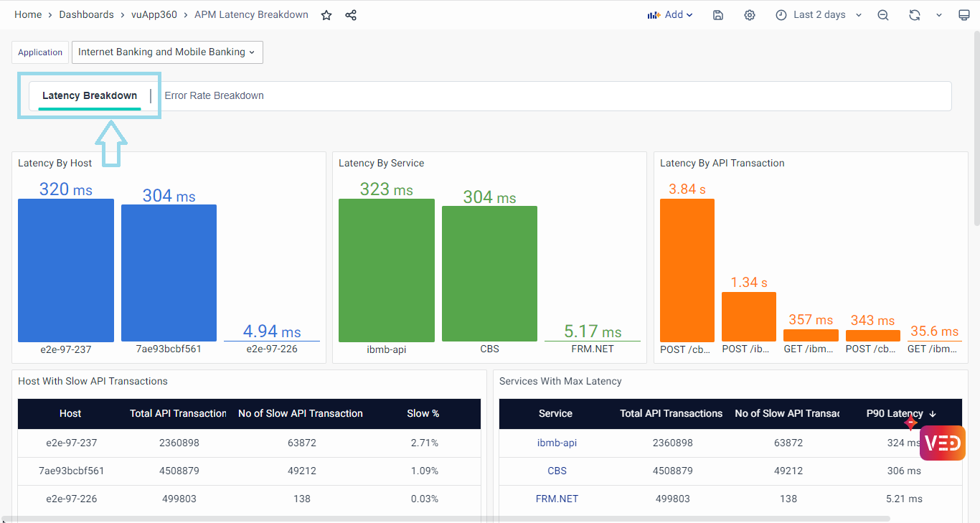Open the Add panel dropdown

click(670, 15)
